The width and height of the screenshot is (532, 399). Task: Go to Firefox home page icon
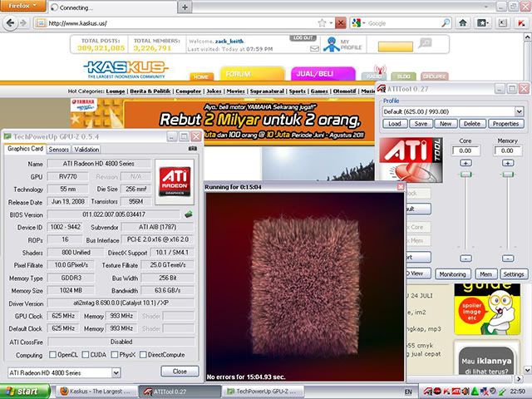[x=462, y=23]
